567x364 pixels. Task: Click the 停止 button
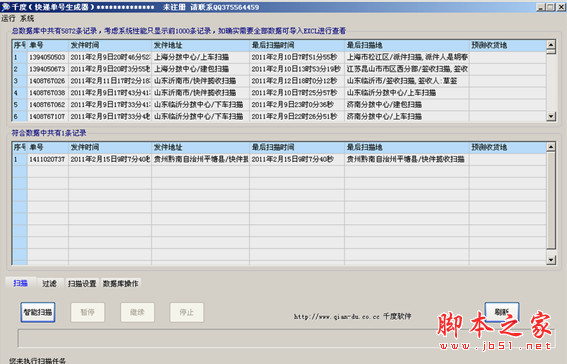click(x=187, y=312)
